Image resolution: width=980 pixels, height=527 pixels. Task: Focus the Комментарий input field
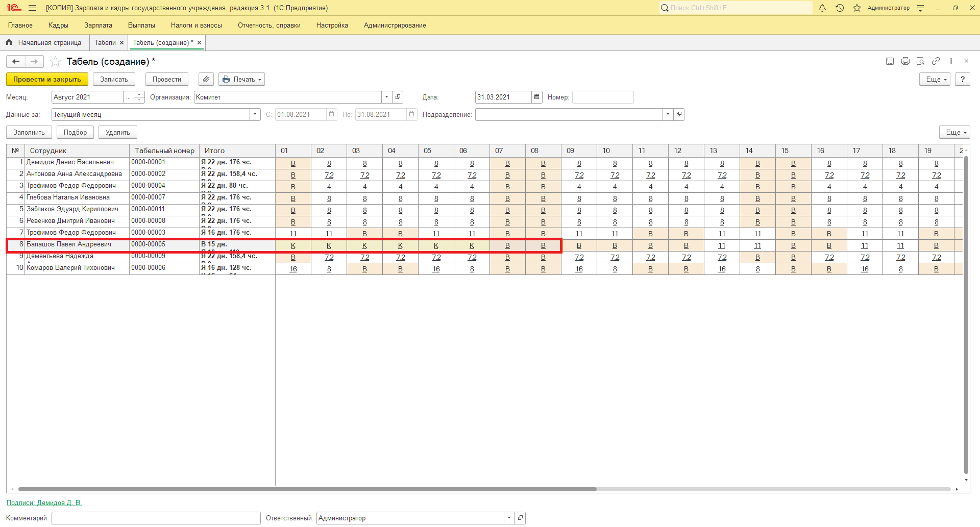[156, 518]
